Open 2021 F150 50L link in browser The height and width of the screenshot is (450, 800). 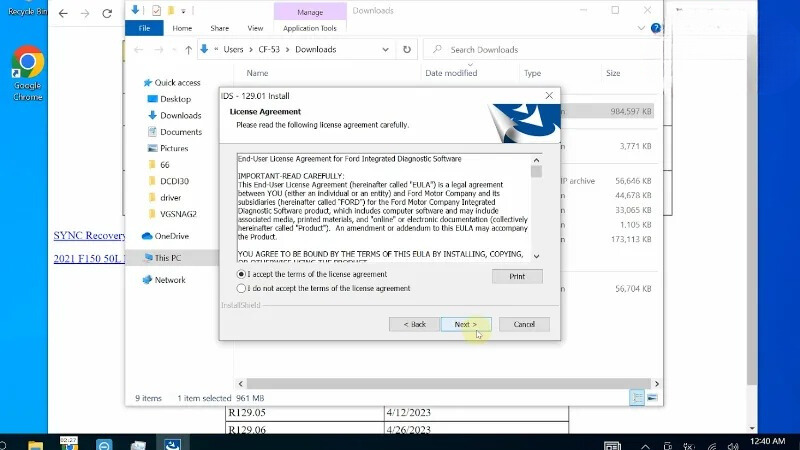click(x=89, y=259)
